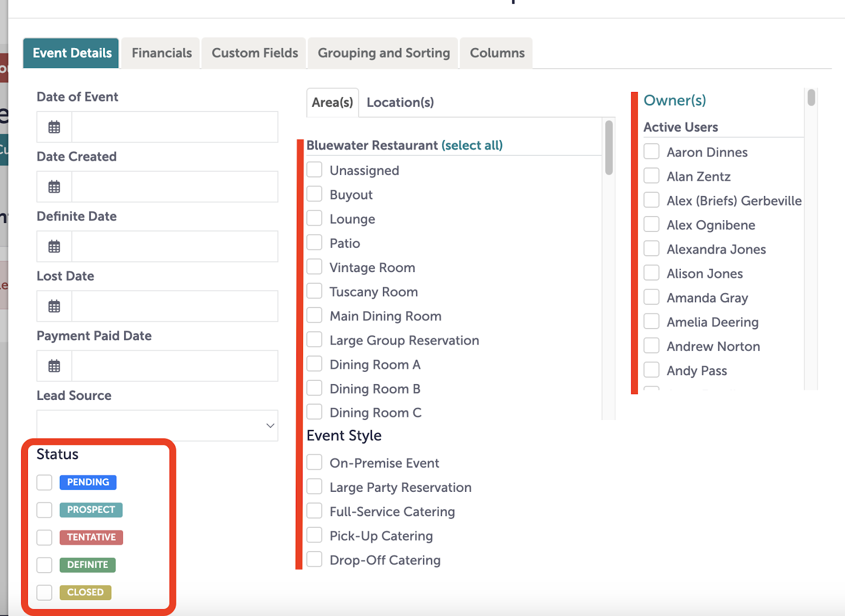Open the Date of Event calendar picker
The width and height of the screenshot is (845, 616).
53,127
